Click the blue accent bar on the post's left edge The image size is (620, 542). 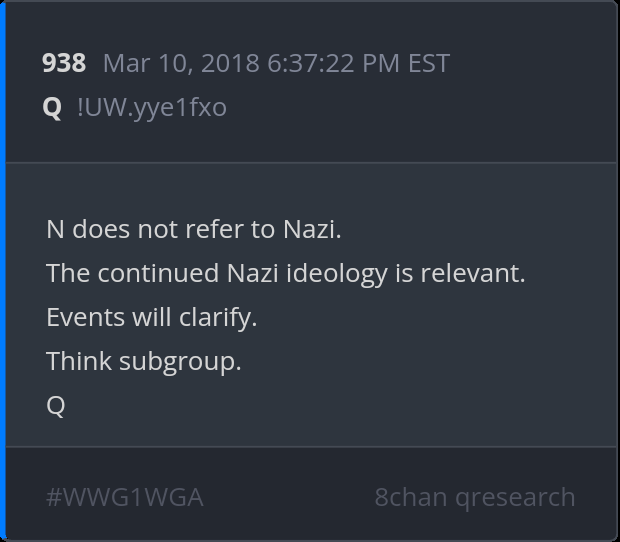(x=3, y=271)
